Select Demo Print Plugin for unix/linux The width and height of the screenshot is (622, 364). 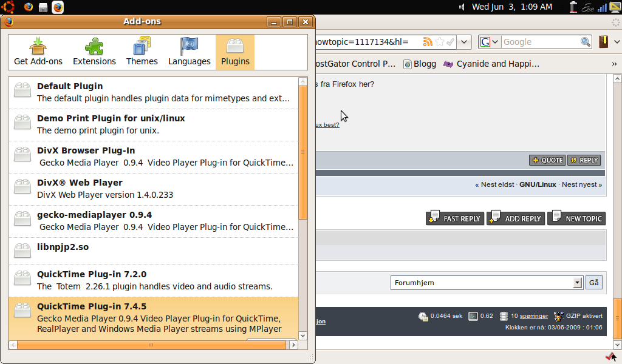coord(153,124)
